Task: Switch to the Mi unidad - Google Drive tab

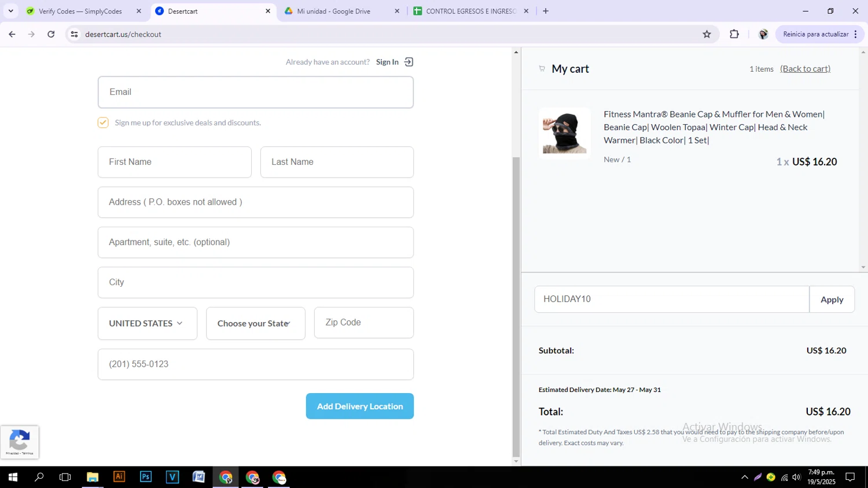Action: pyautogui.click(x=341, y=11)
